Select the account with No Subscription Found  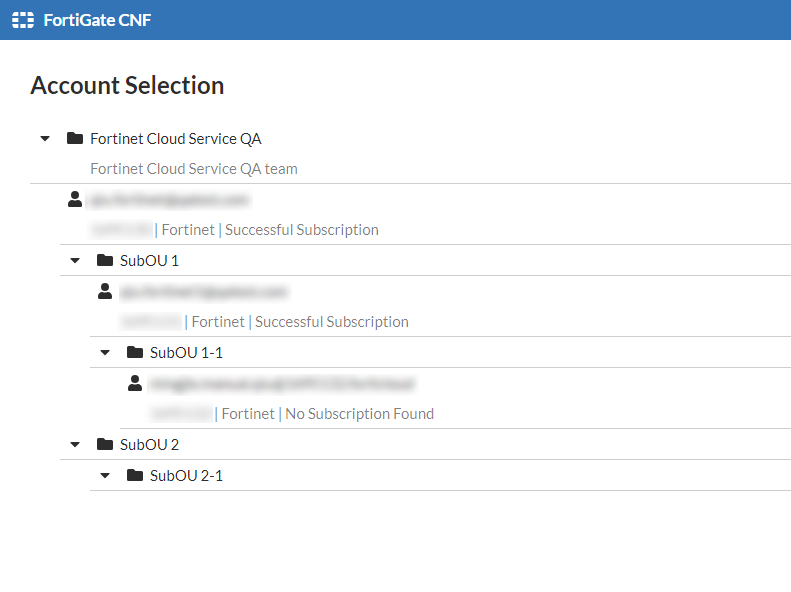tap(359, 413)
